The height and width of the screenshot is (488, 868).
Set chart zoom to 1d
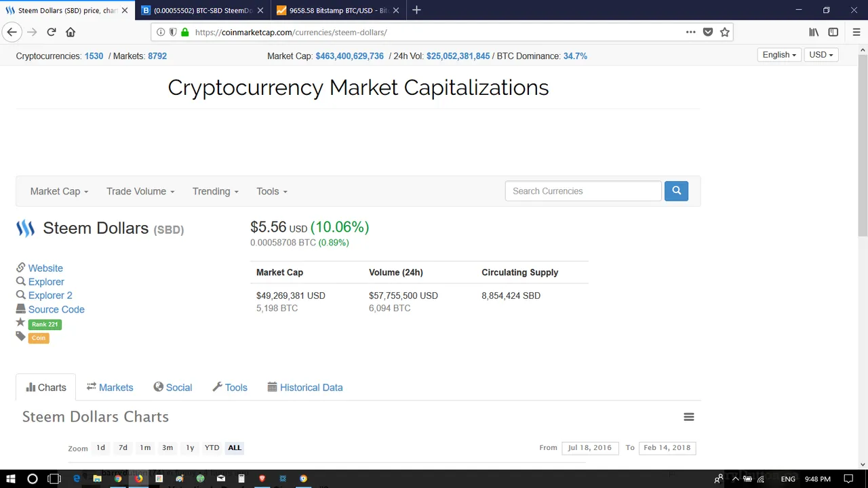click(100, 447)
